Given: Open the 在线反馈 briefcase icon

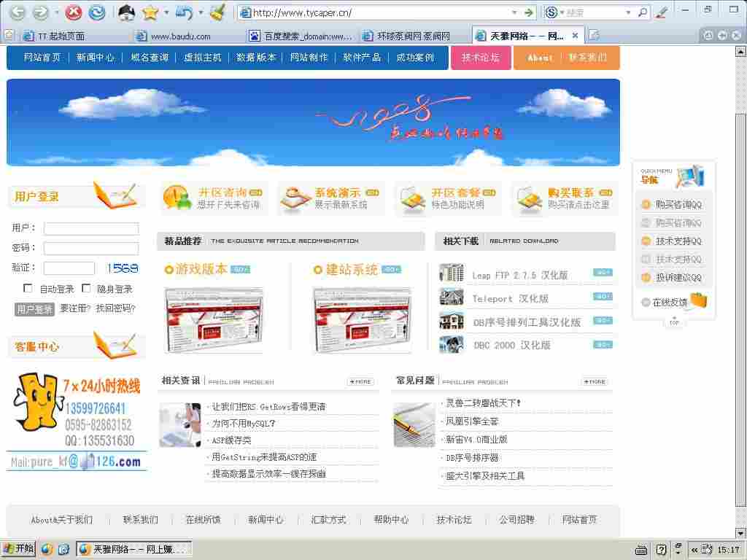Looking at the screenshot, I should [699, 301].
